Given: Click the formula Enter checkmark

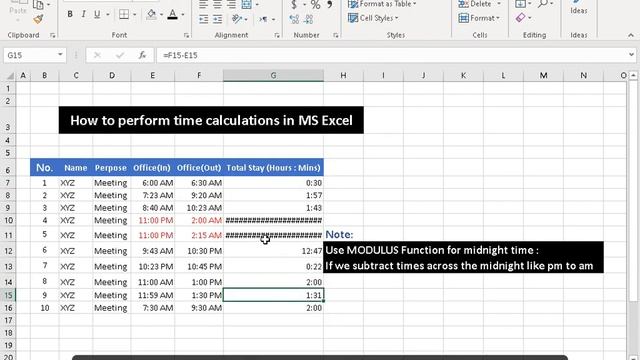Looking at the screenshot, I should click(x=120, y=55).
